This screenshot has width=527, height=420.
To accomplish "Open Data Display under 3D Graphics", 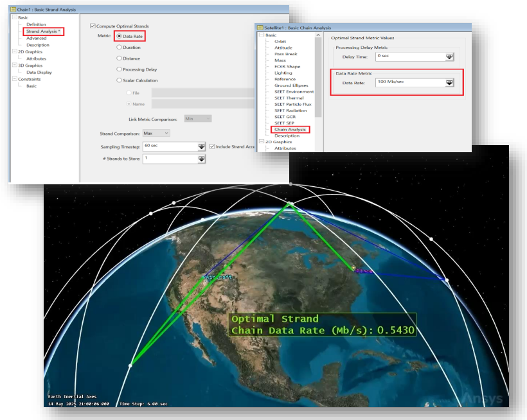I will tap(39, 72).
